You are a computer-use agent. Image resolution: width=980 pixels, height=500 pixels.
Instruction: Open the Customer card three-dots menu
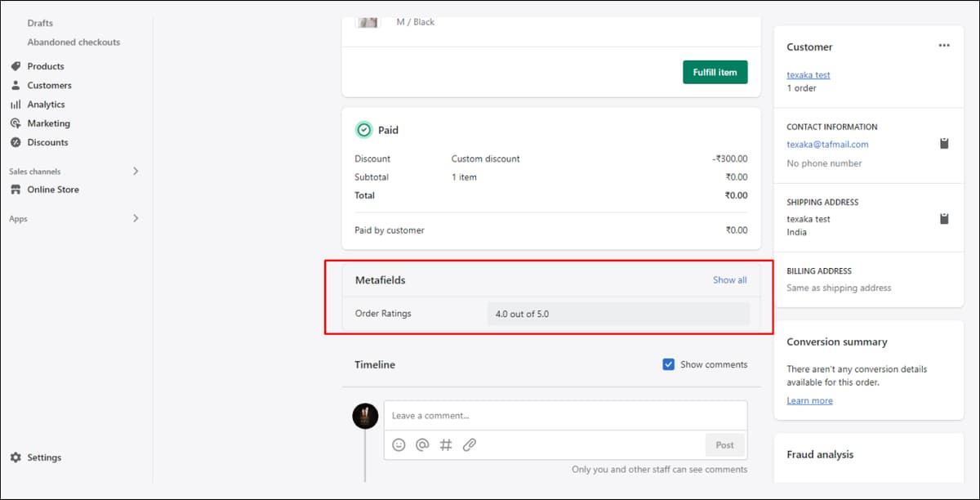click(944, 46)
